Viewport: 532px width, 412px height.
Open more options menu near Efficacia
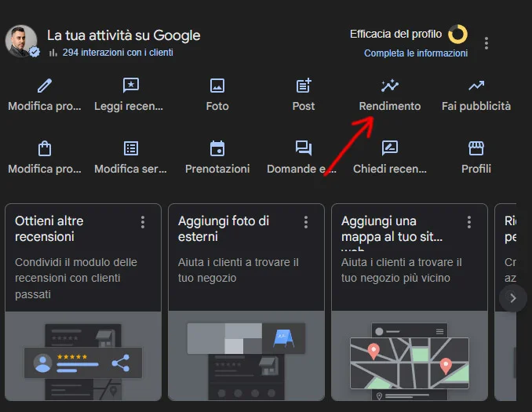[486, 43]
